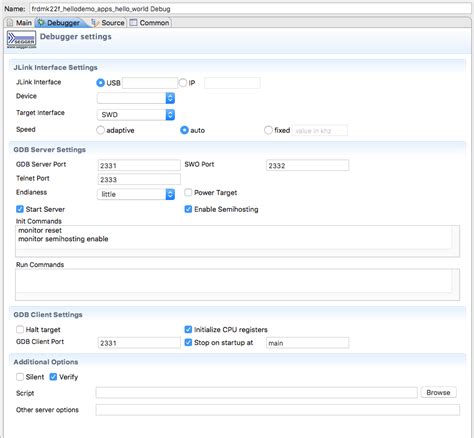The image size is (474, 438).
Task: Open the Endianess little dropdown
Action: point(136,194)
